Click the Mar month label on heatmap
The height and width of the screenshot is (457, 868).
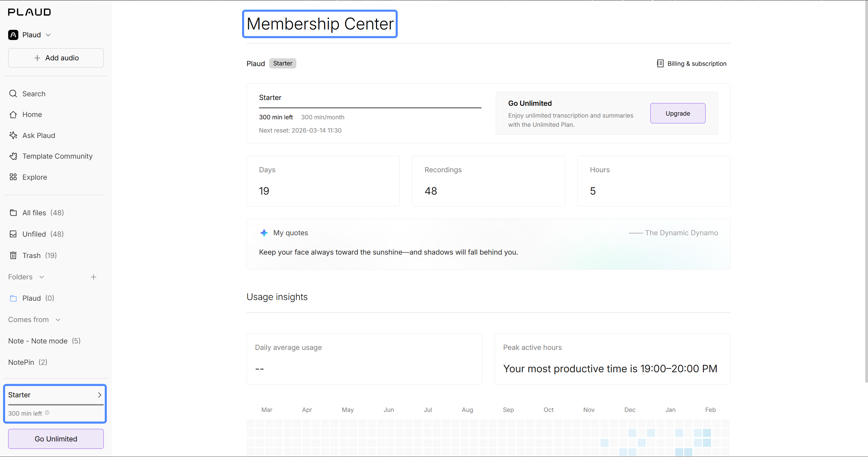pyautogui.click(x=267, y=410)
